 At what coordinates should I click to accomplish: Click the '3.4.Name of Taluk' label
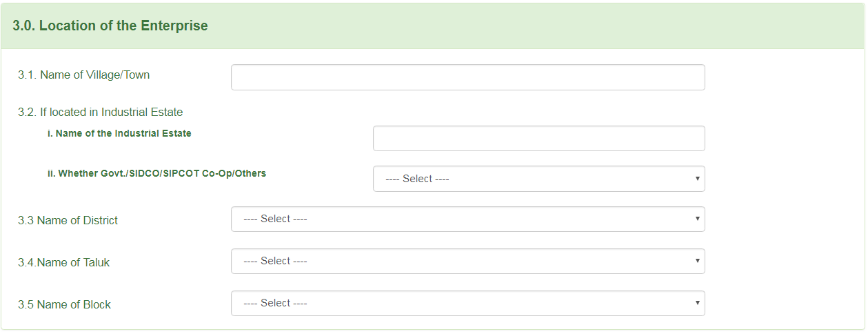63,262
